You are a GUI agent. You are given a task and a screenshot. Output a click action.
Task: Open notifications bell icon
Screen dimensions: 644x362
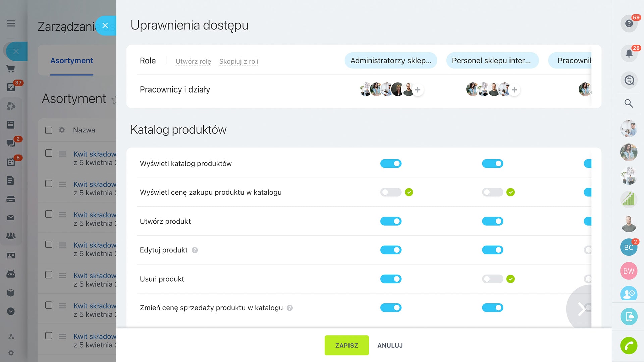(629, 53)
